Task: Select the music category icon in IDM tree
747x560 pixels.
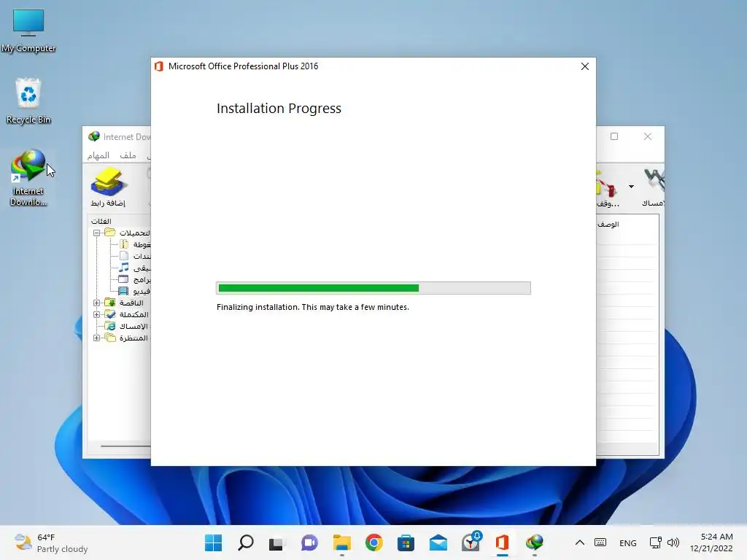Action: (x=124, y=268)
